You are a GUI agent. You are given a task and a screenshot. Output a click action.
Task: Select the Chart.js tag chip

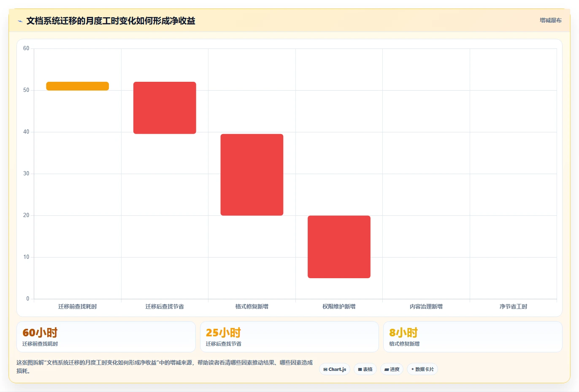[335, 369]
